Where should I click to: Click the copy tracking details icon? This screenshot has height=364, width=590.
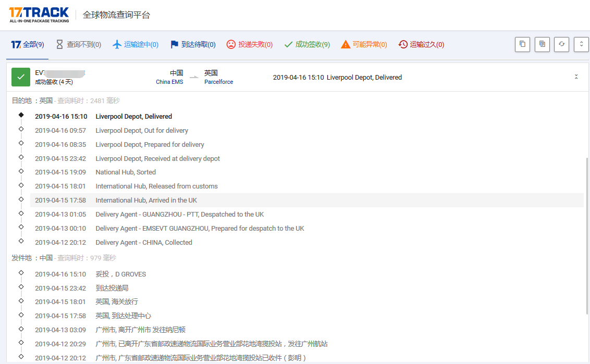(542, 44)
